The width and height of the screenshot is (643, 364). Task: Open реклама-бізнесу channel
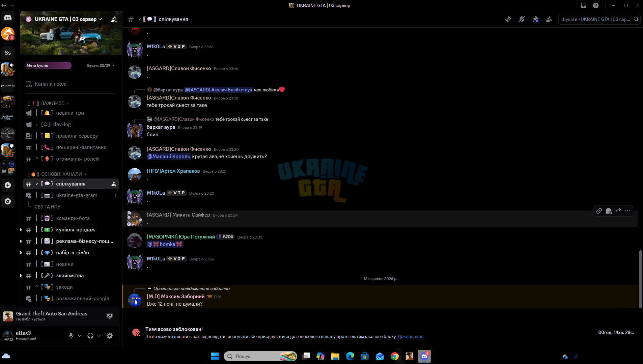click(71, 241)
